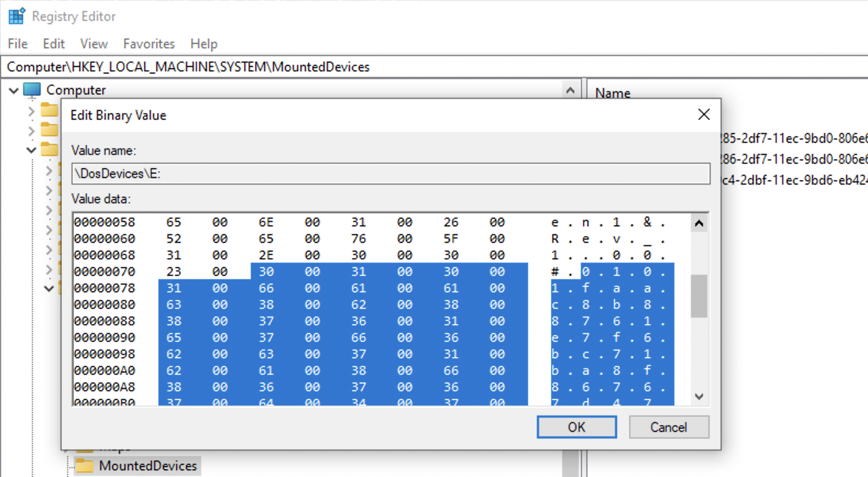The width and height of the screenshot is (868, 477).
Task: Click byte 52 in row 00000060
Action: pos(174,239)
